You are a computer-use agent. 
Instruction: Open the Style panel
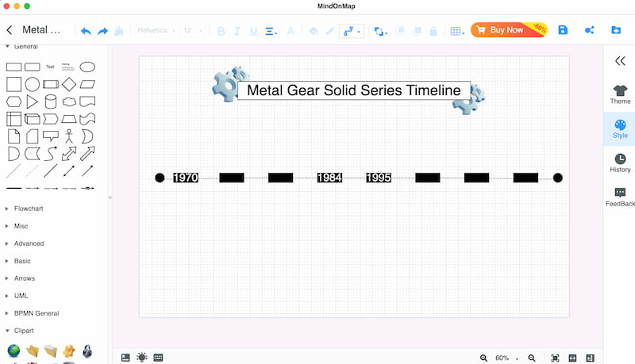(620, 129)
